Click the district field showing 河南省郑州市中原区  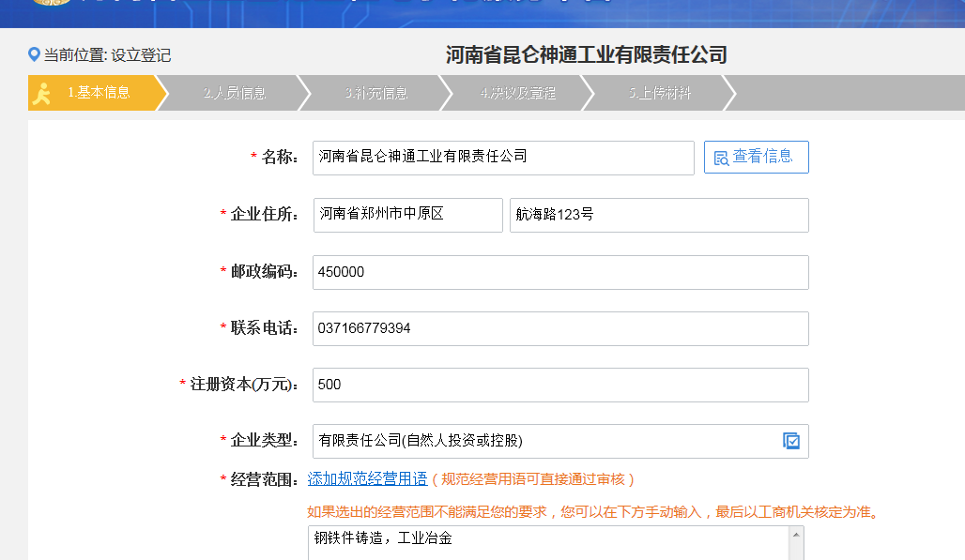click(406, 215)
